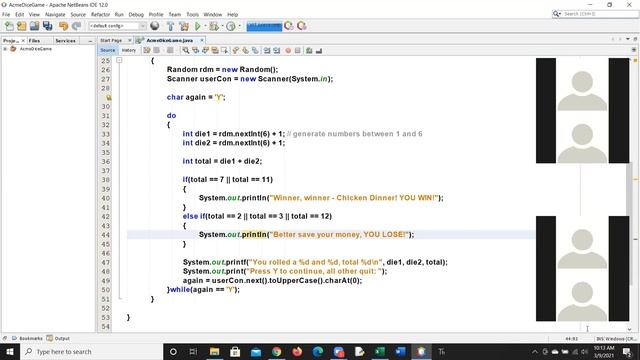The width and height of the screenshot is (640, 360).
Task: Click the New Project toolbar icon
Action: (x=22, y=26)
